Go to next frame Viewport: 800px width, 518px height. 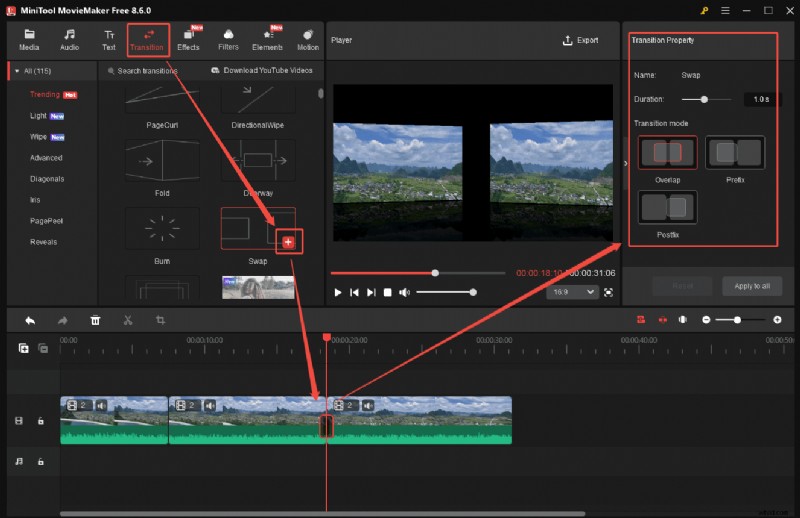371,292
